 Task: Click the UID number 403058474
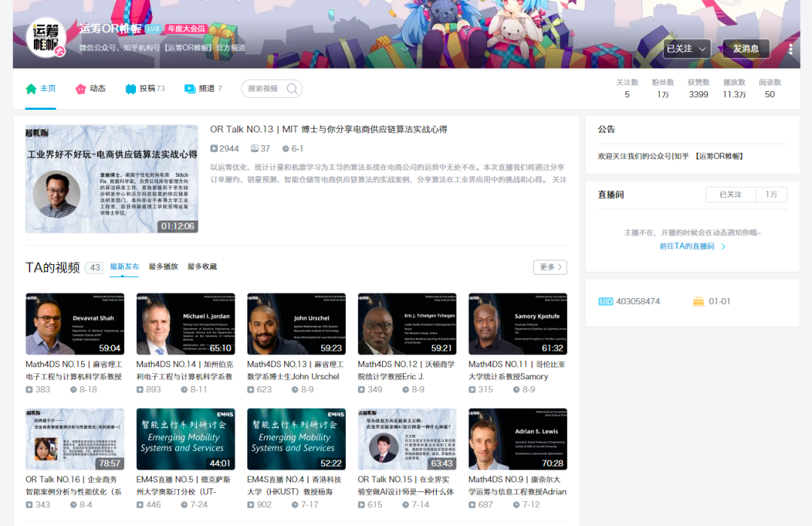click(x=638, y=302)
